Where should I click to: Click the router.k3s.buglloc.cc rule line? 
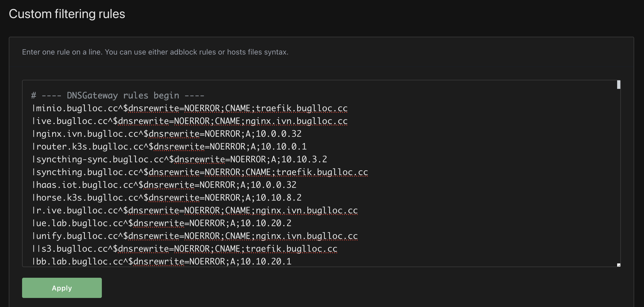[x=169, y=147]
